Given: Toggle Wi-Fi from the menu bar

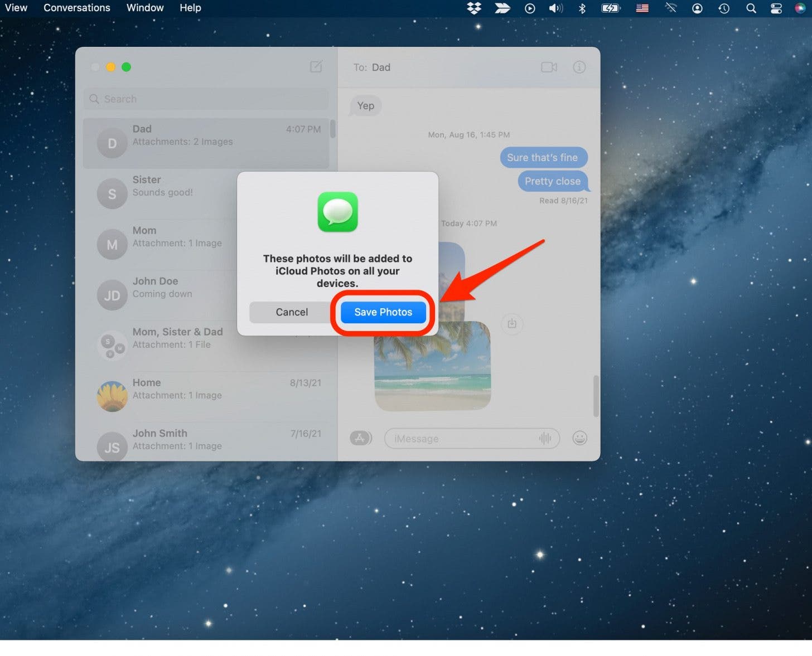Looking at the screenshot, I should pyautogui.click(x=670, y=8).
